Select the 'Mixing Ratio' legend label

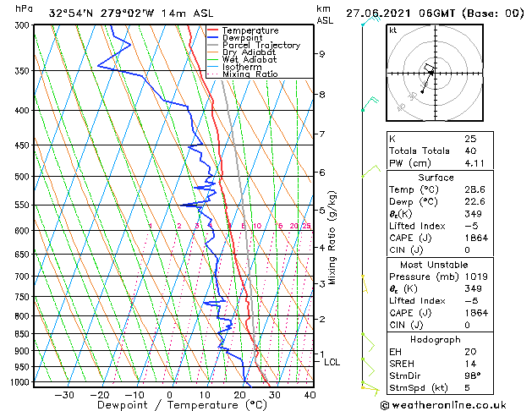pos(250,74)
